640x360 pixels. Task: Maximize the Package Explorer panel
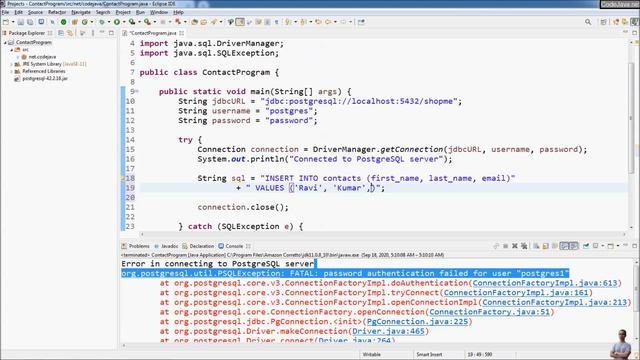tap(111, 33)
